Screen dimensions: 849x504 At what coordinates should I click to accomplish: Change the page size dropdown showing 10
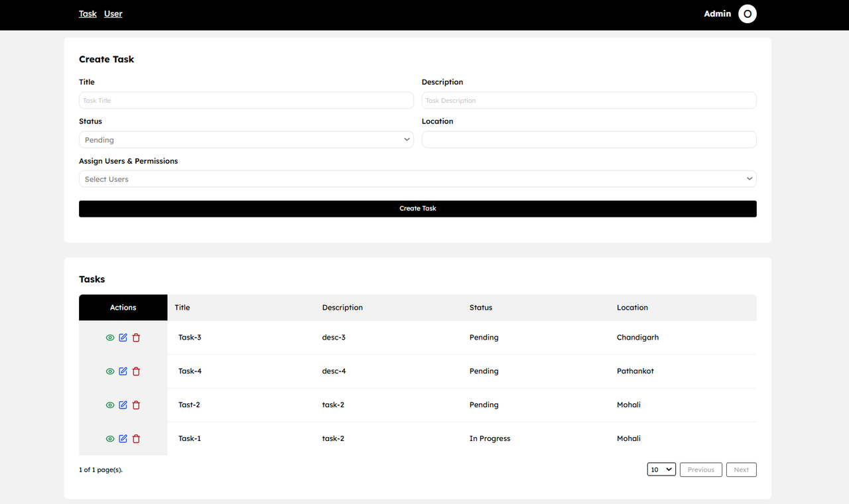click(x=661, y=470)
